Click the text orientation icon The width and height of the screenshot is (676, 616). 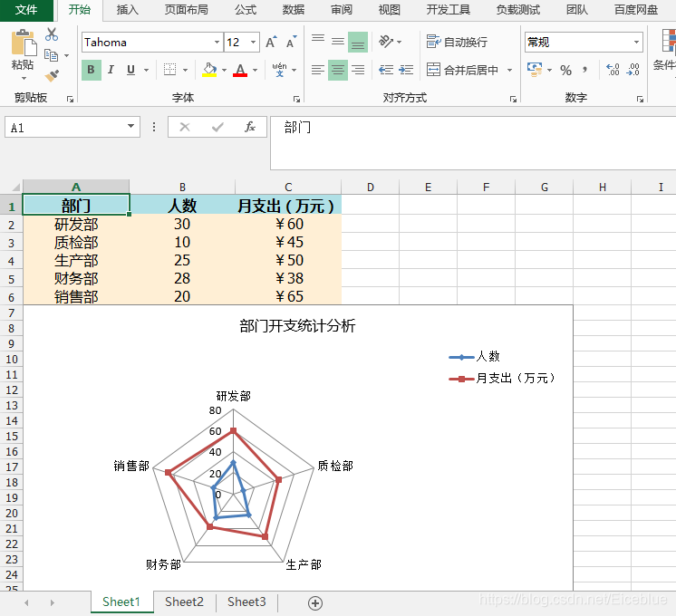pyautogui.click(x=385, y=42)
